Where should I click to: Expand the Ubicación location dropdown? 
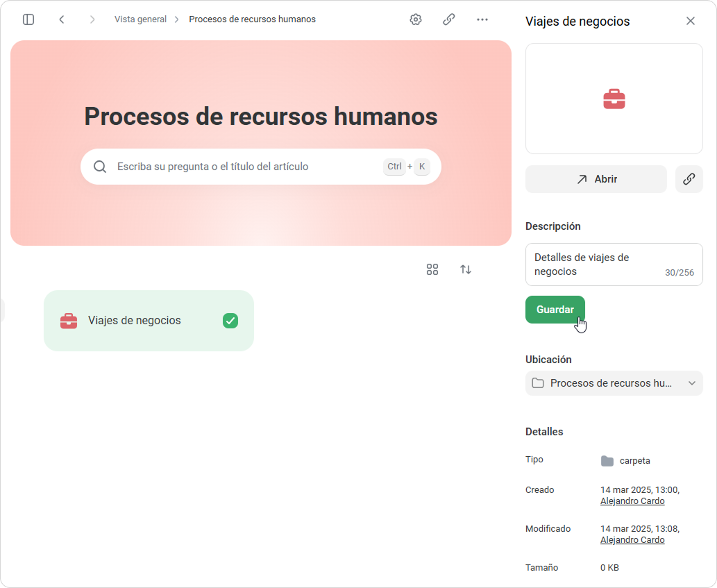pos(614,383)
